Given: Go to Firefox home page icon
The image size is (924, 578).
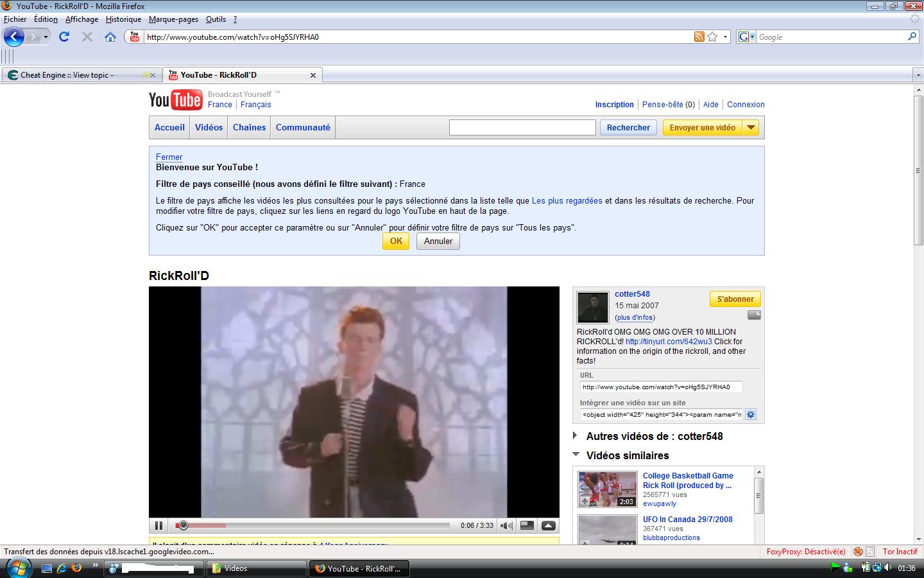Looking at the screenshot, I should click(110, 37).
